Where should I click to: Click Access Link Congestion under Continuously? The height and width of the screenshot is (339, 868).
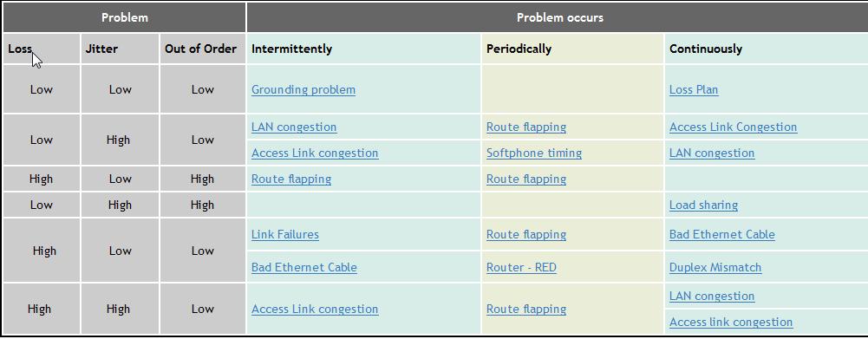(x=733, y=127)
